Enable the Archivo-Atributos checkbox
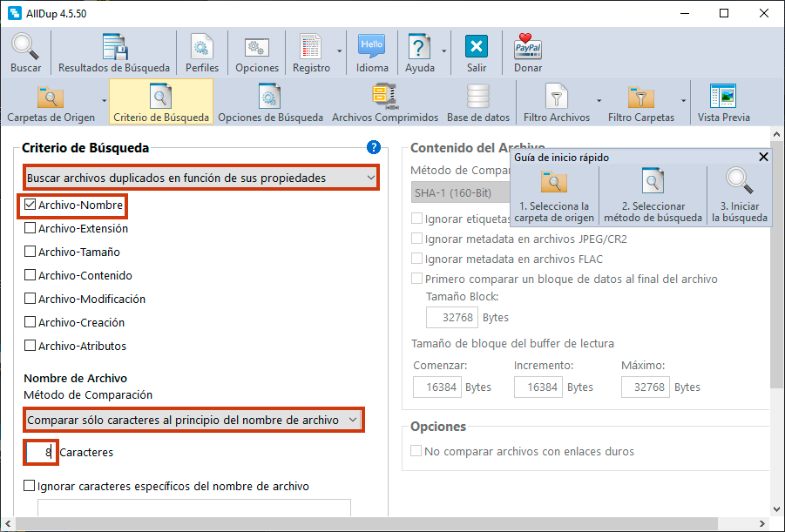This screenshot has height=532, width=785. (x=30, y=346)
